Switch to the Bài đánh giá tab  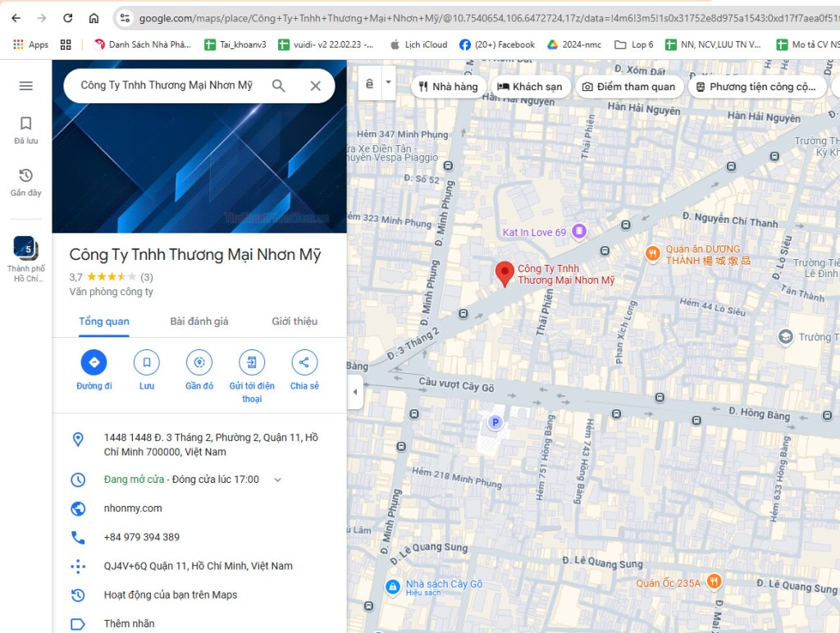[199, 321]
